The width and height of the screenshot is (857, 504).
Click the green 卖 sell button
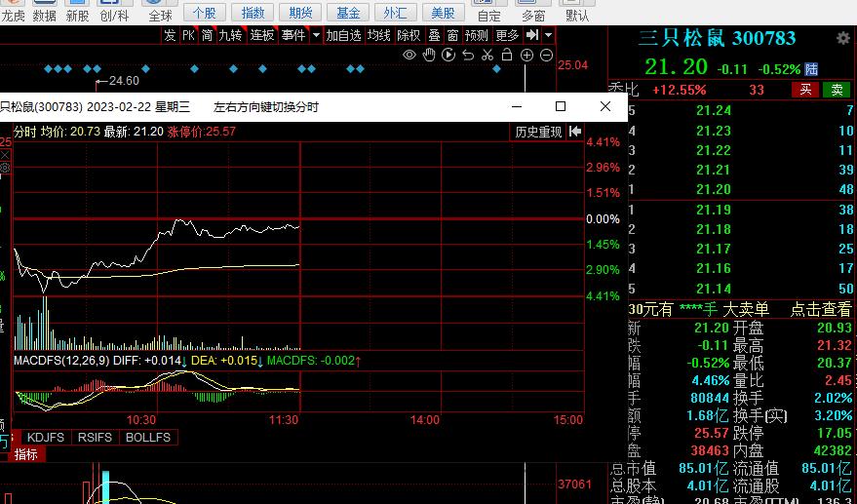click(x=837, y=90)
